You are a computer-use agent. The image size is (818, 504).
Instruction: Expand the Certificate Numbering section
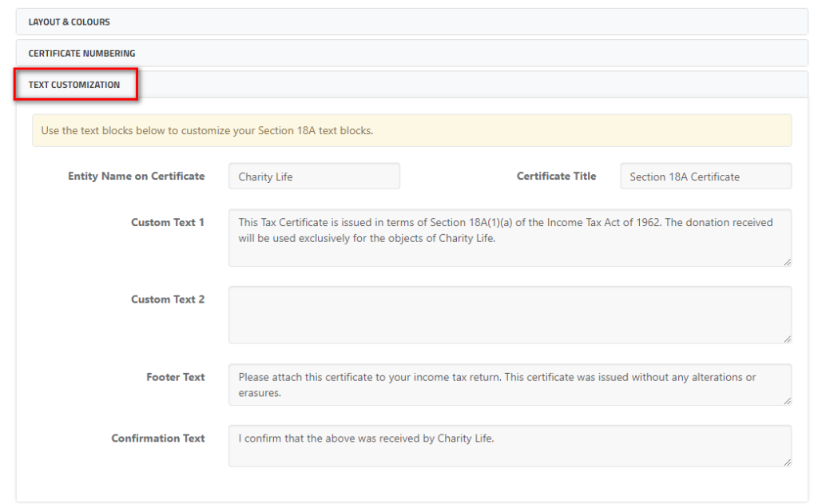[x=411, y=54]
